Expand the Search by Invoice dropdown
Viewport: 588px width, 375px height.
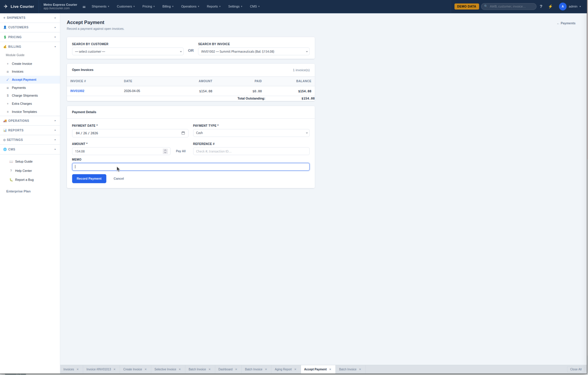click(254, 51)
